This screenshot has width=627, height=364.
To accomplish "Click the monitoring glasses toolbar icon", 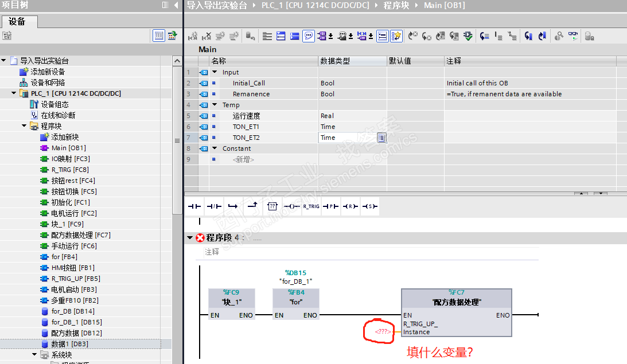I will click(x=573, y=36).
